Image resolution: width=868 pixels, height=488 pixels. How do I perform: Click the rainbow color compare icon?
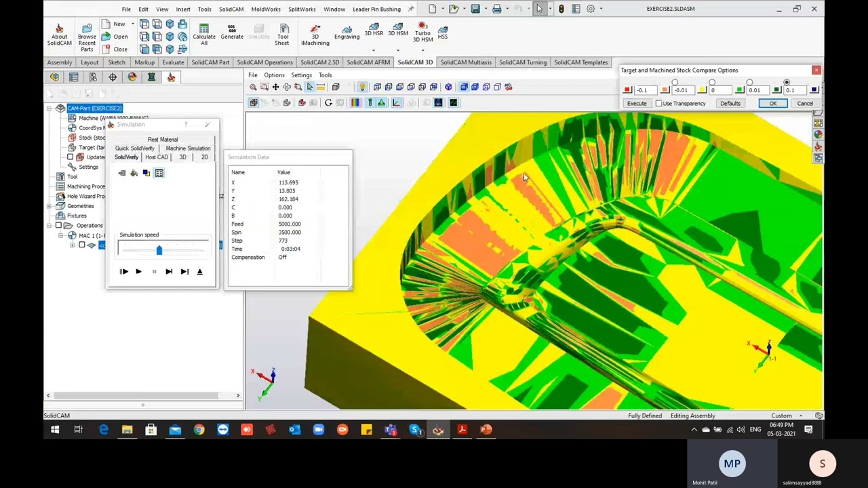(355, 102)
